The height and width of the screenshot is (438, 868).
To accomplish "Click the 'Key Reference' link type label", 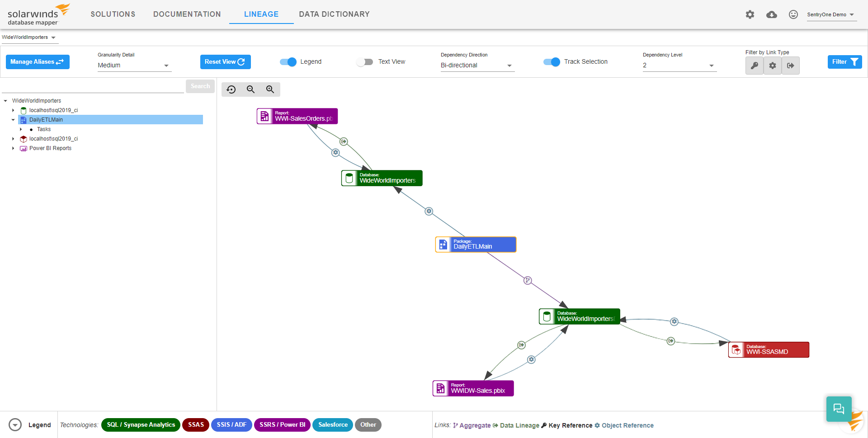I will [x=571, y=425].
